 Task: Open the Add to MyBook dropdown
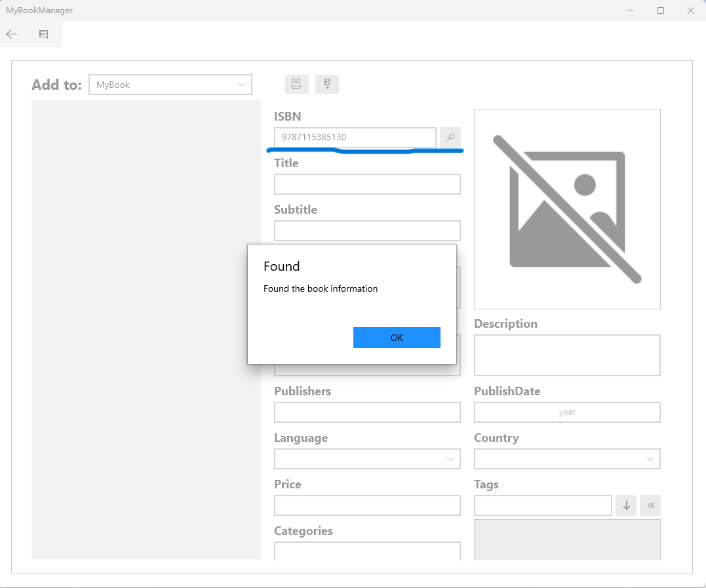point(170,85)
